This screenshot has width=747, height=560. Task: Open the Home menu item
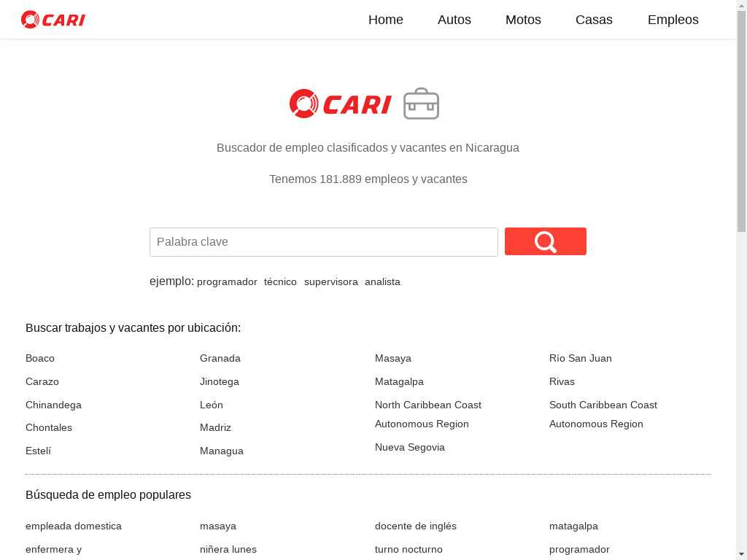(x=385, y=20)
